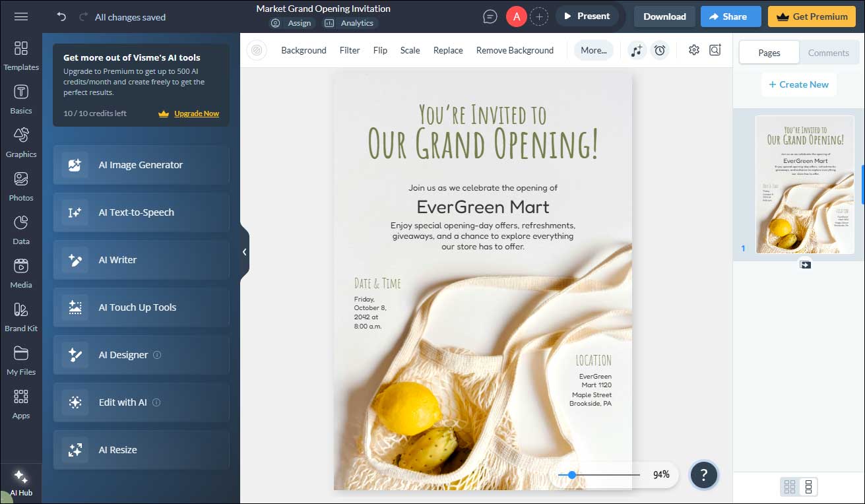
Task: Open the document settings gear
Action: click(x=694, y=49)
